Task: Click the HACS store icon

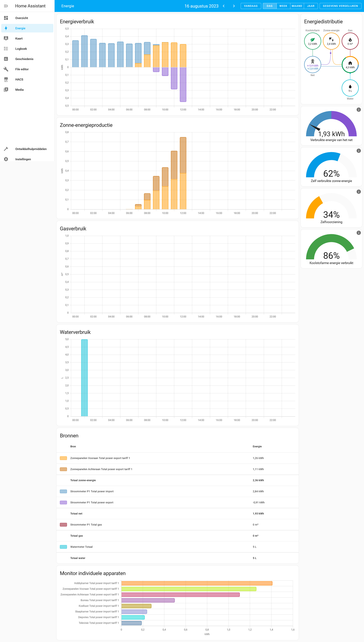Action: click(6, 79)
